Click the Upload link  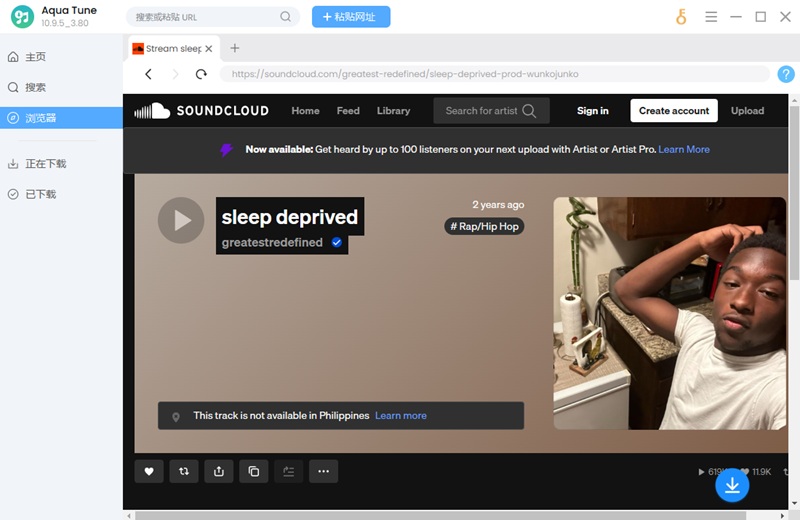coord(747,111)
